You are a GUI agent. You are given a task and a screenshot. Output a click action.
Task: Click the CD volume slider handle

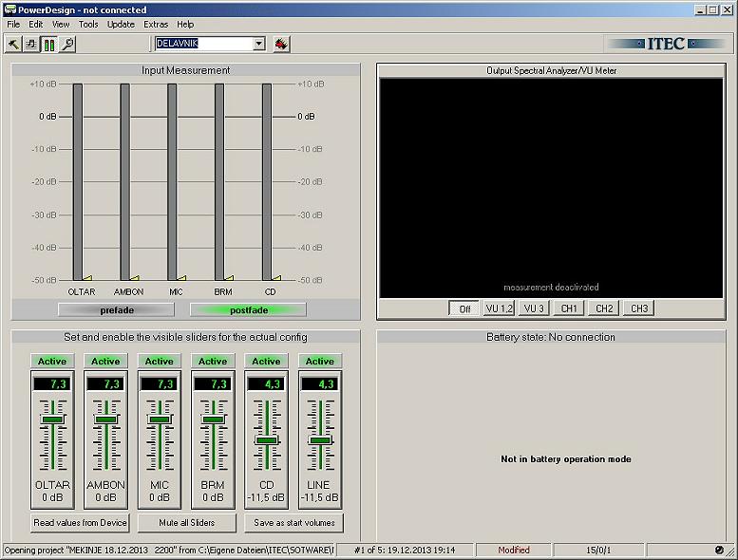click(266, 440)
